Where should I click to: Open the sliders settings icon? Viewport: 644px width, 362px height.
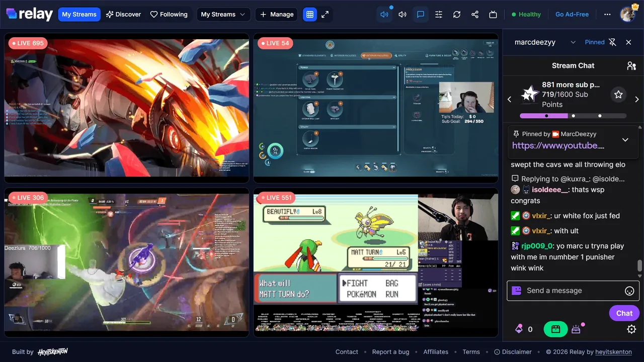point(439,15)
